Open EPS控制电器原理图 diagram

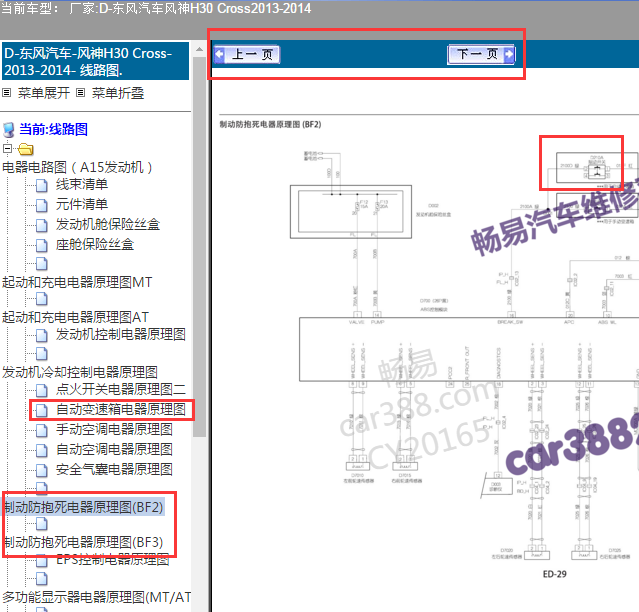pos(113,560)
